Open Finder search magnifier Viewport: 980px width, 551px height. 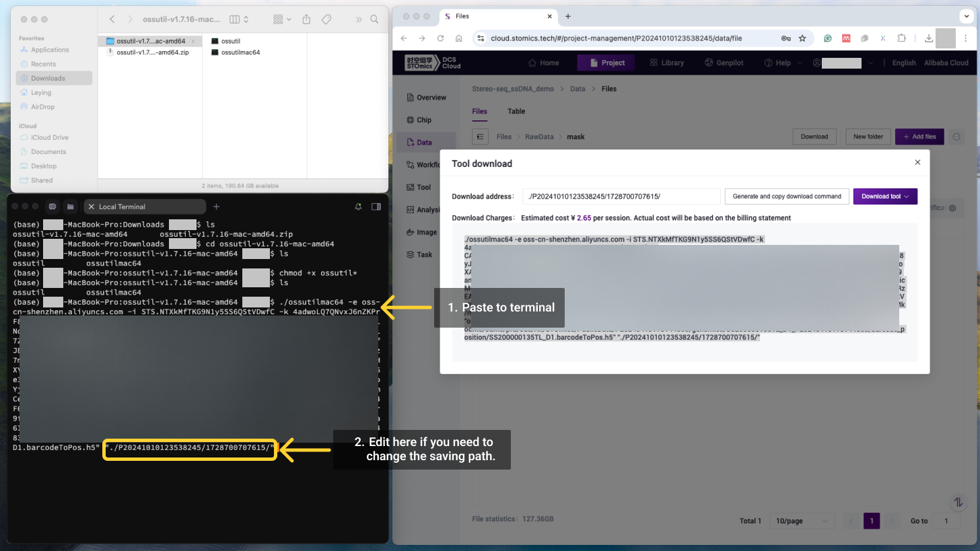(375, 20)
